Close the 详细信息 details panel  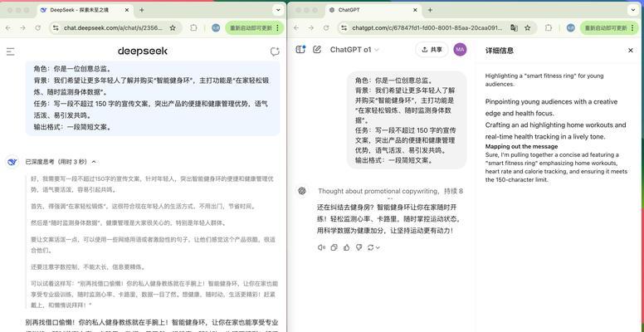tap(631, 50)
